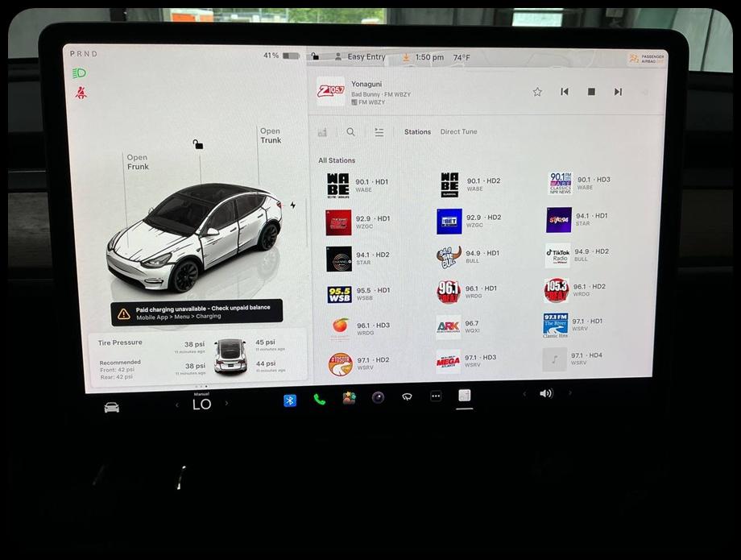This screenshot has width=741, height=560.
Task: Tap the volume speaker icon
Action: 546,393
